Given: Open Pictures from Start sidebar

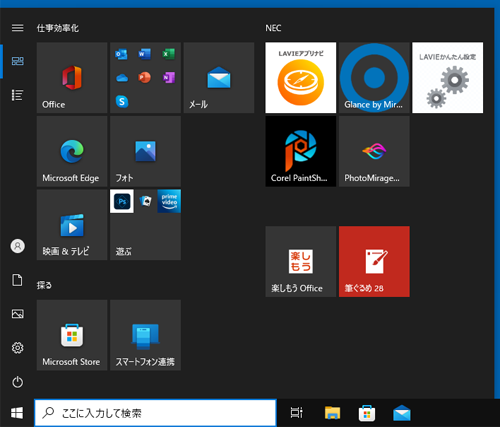Looking at the screenshot, I should coord(18,314).
